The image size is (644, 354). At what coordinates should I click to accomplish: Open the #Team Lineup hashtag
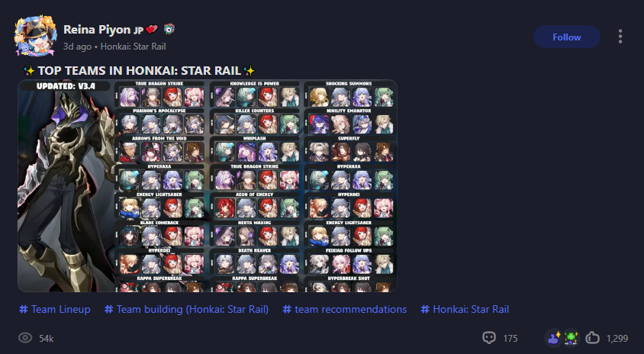(x=55, y=309)
